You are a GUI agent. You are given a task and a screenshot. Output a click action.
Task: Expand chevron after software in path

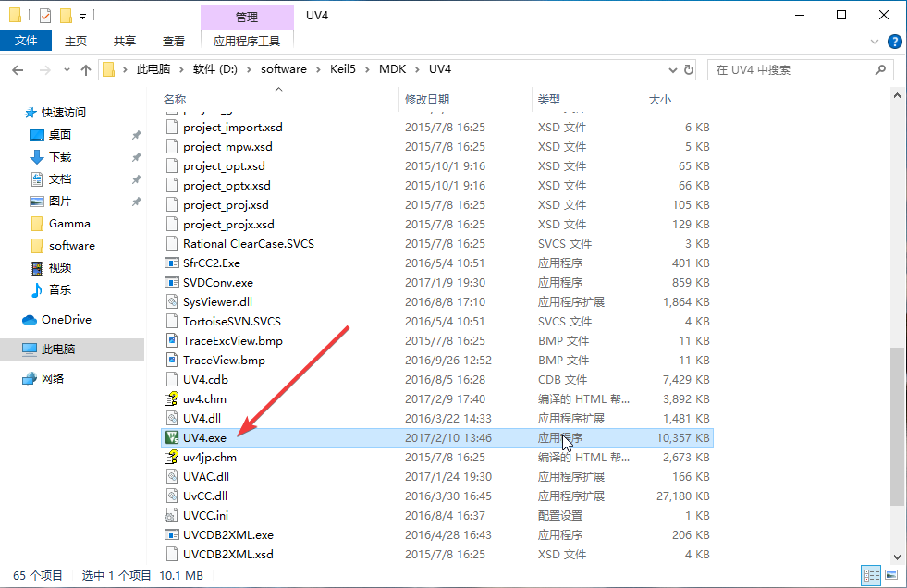click(319, 70)
